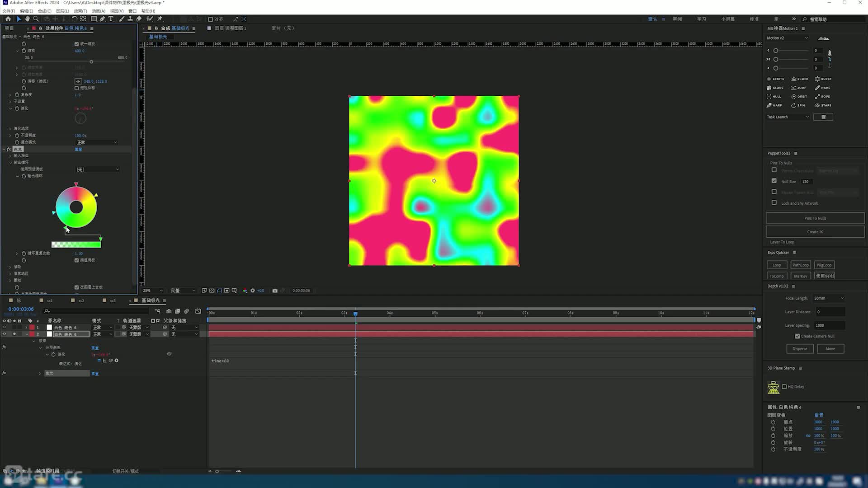The image size is (868, 488).
Task: Toggle visibility eye of layer 2
Action: pyautogui.click(x=5, y=334)
